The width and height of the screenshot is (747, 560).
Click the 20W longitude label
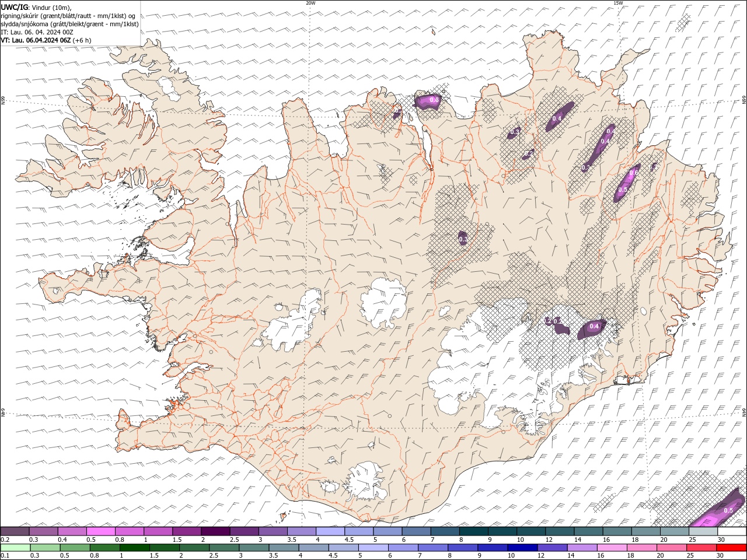(x=310, y=3)
